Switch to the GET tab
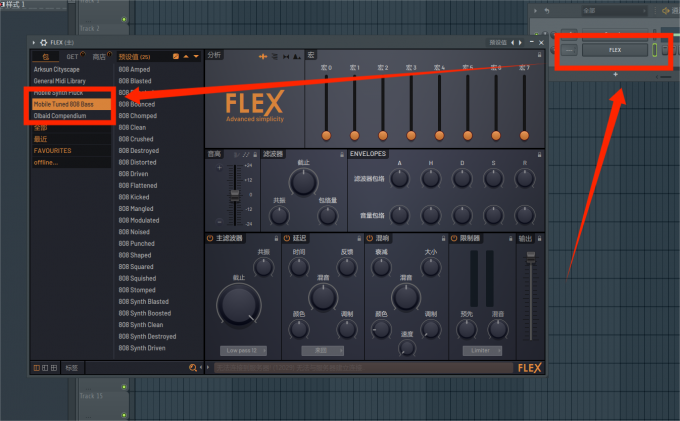The image size is (680, 421). pyautogui.click(x=72, y=57)
